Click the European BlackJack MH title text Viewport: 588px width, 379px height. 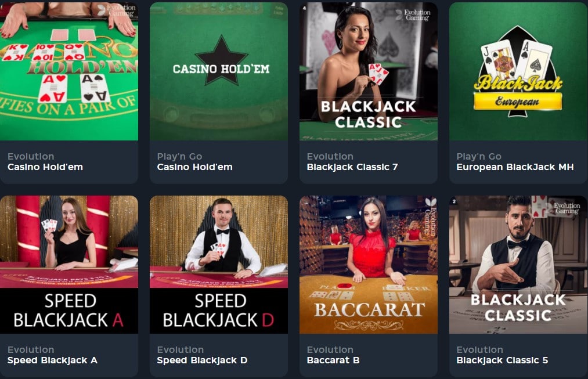pos(515,167)
